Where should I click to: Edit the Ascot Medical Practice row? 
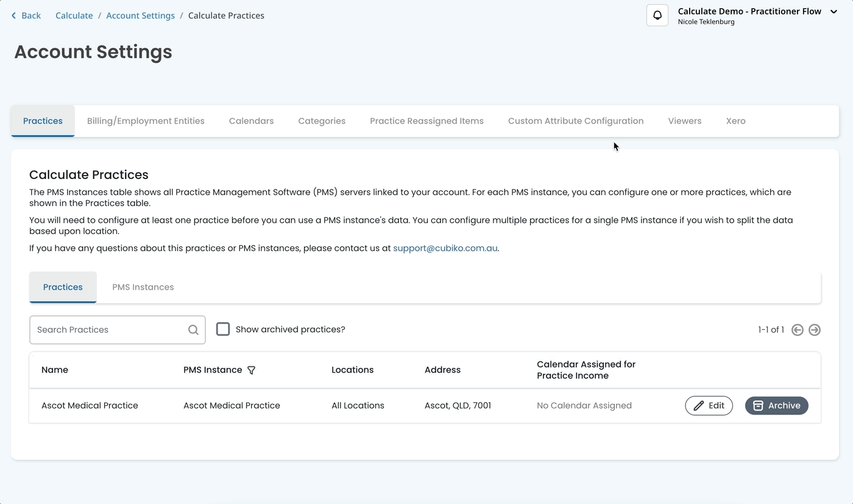coord(709,405)
